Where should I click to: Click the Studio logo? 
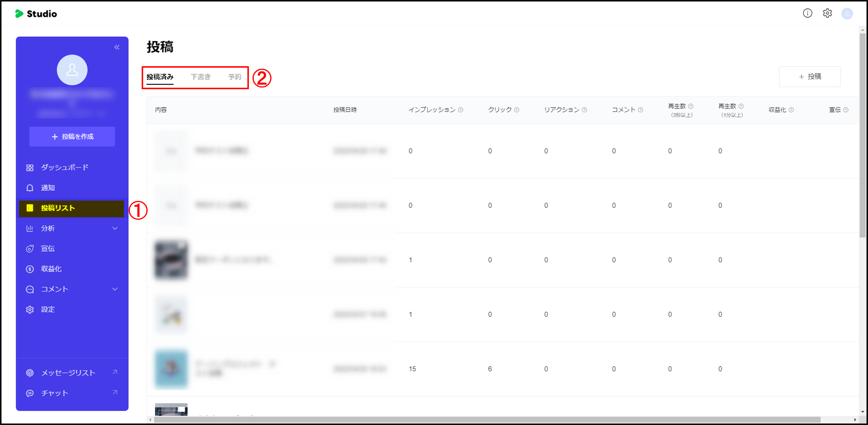(36, 14)
